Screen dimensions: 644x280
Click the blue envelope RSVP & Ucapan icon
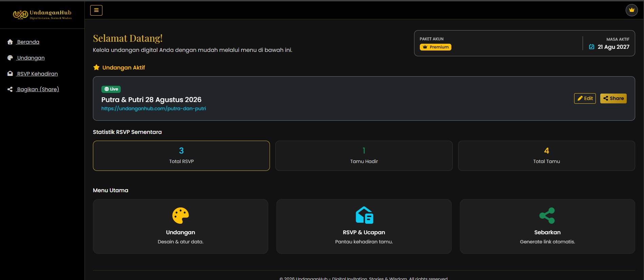tap(364, 215)
